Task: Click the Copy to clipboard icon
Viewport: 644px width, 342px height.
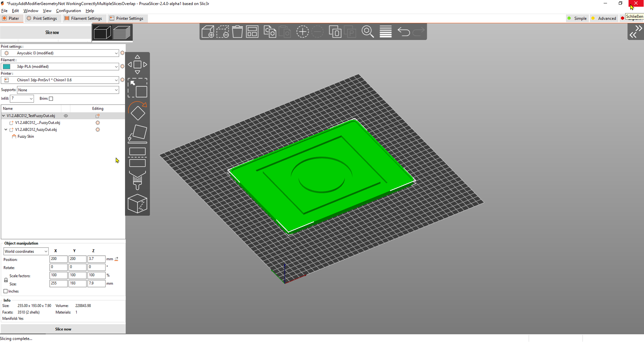Action: 270,32
